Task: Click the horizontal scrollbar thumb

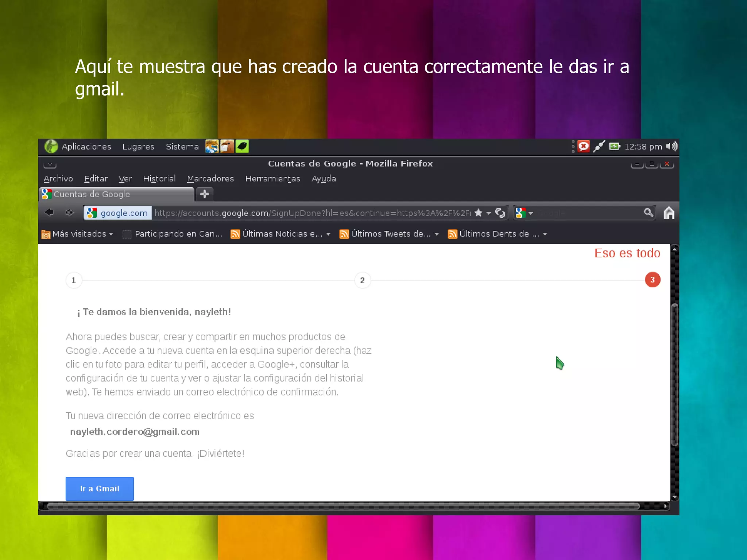Action: pyautogui.click(x=343, y=506)
